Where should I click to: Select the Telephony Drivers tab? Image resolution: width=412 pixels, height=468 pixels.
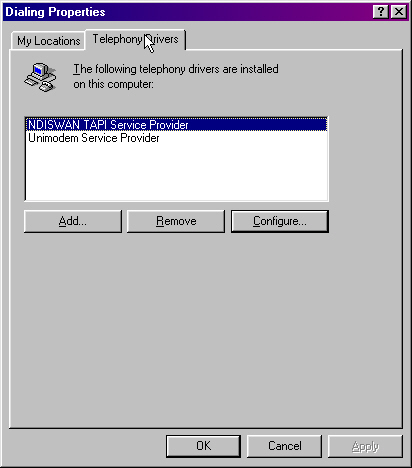tap(135, 39)
